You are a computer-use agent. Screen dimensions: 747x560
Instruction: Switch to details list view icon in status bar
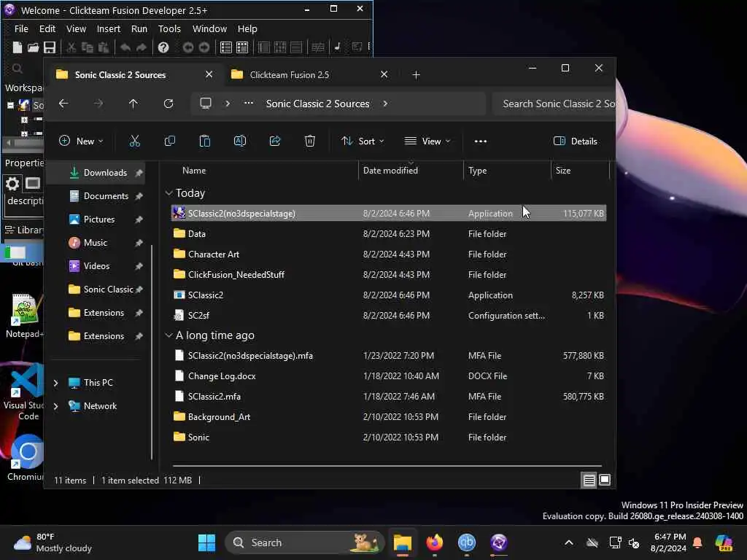(589, 480)
